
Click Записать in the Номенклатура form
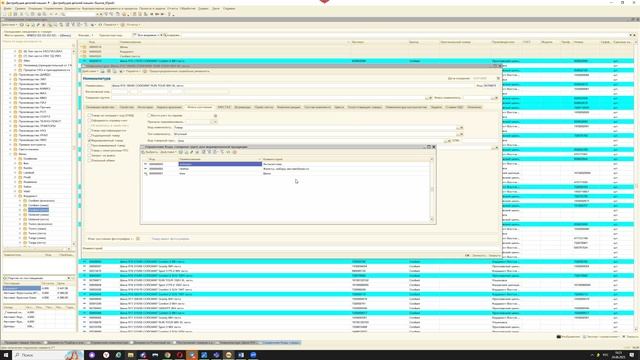[479, 256]
